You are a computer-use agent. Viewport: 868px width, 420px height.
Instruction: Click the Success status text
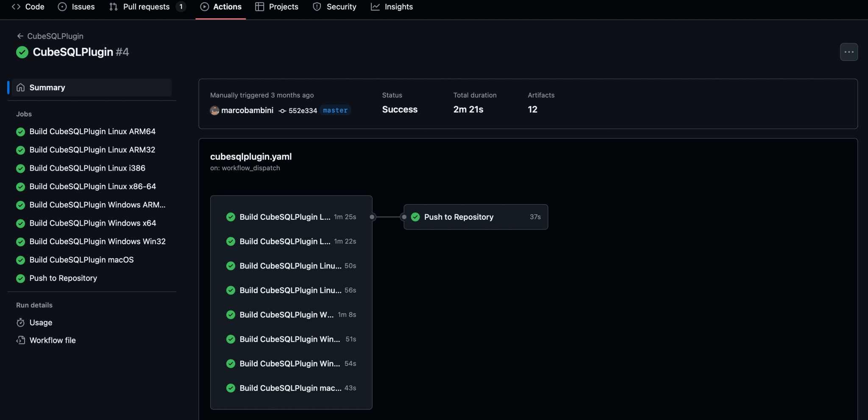(x=400, y=110)
